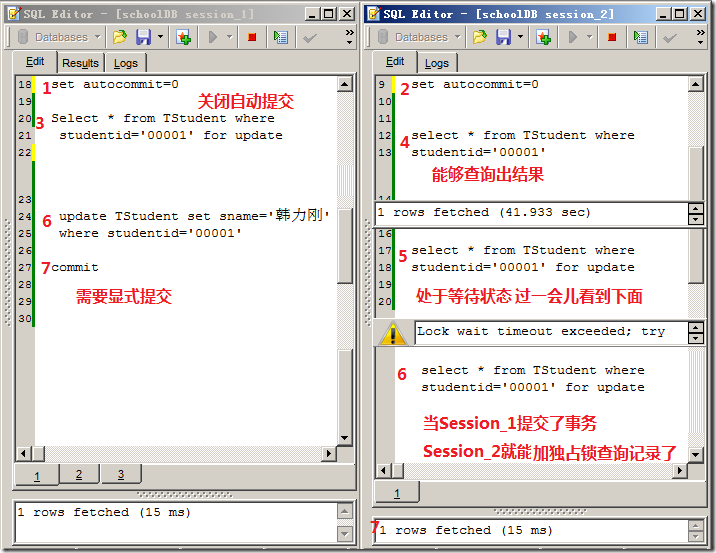Add new editor tab icon in session_2
Image resolution: width=716 pixels, height=553 pixels.
pyautogui.click(x=543, y=37)
